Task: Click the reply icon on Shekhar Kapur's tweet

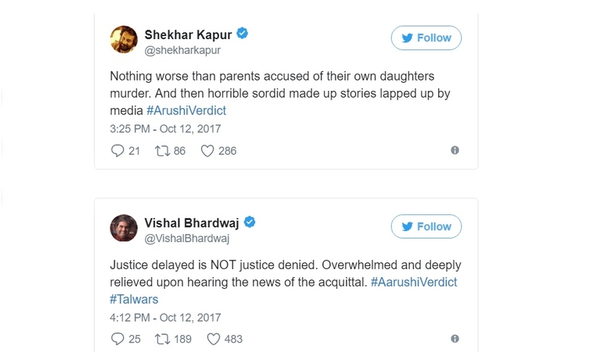Action: pos(117,151)
